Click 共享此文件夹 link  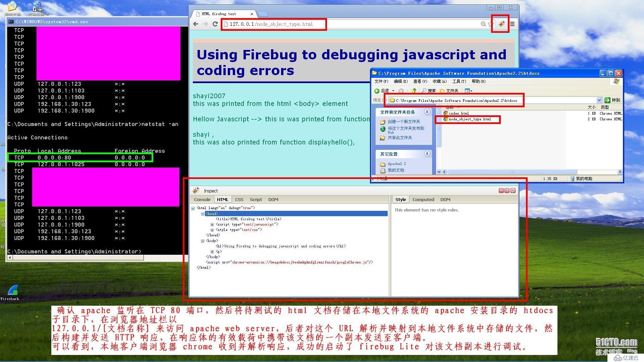400,138
